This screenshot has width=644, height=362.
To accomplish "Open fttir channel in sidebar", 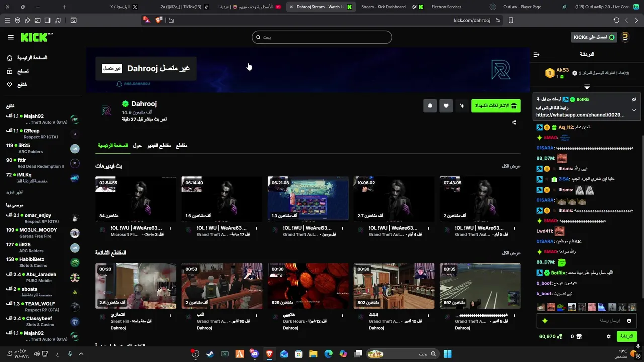I will click(x=43, y=163).
